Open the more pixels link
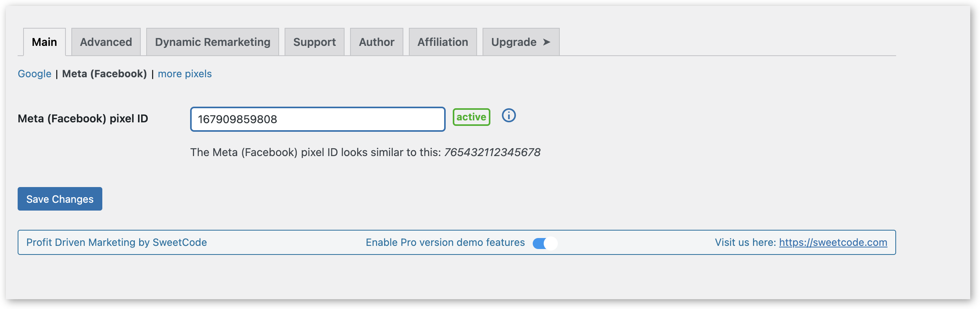Image resolution: width=980 pixels, height=309 pixels. (185, 74)
